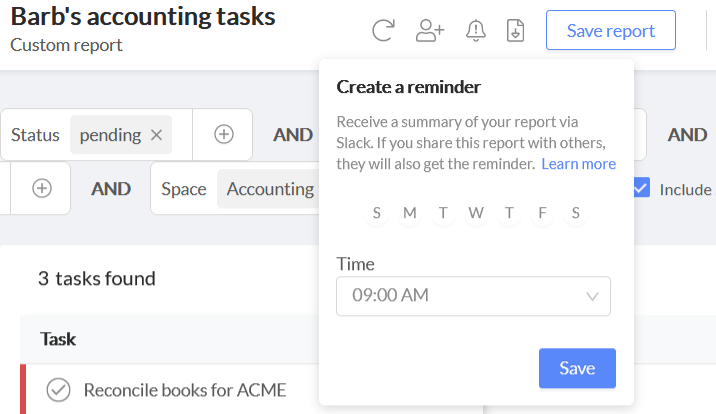Open the Reconcile books for ACME task
Viewport: 716px width, 414px height.
click(185, 390)
